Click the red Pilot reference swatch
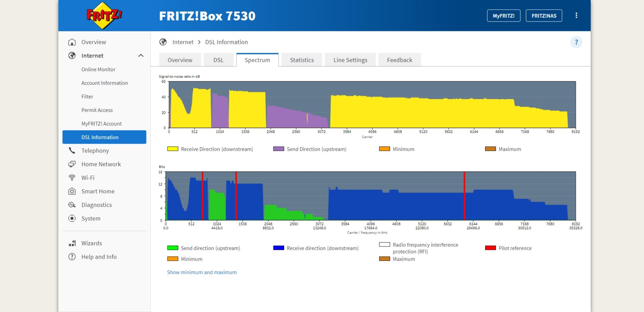This screenshot has height=312, width=644. (x=490, y=248)
